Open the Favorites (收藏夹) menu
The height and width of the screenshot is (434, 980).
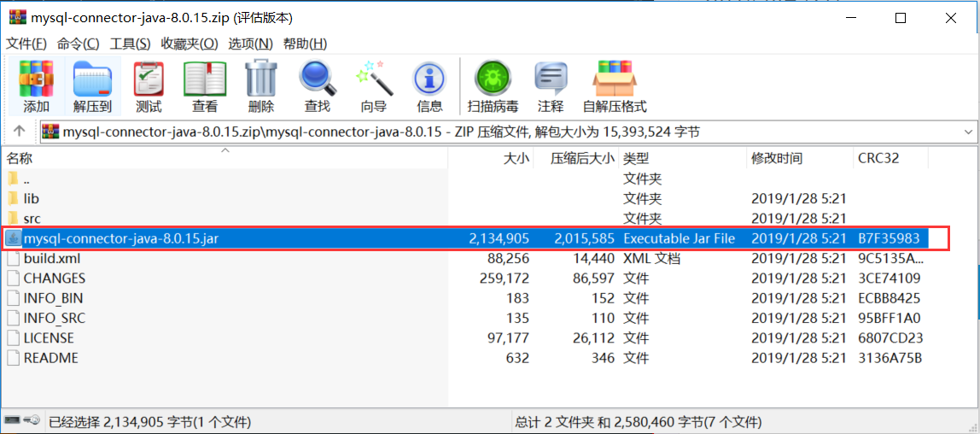pos(190,44)
